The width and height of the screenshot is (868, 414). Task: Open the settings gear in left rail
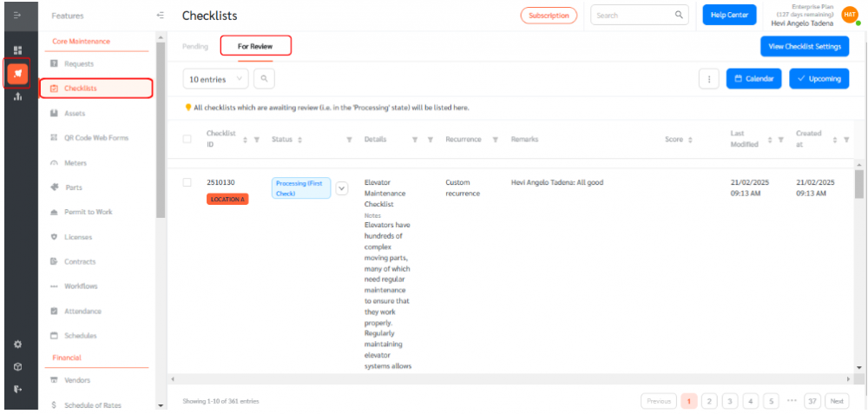point(17,345)
